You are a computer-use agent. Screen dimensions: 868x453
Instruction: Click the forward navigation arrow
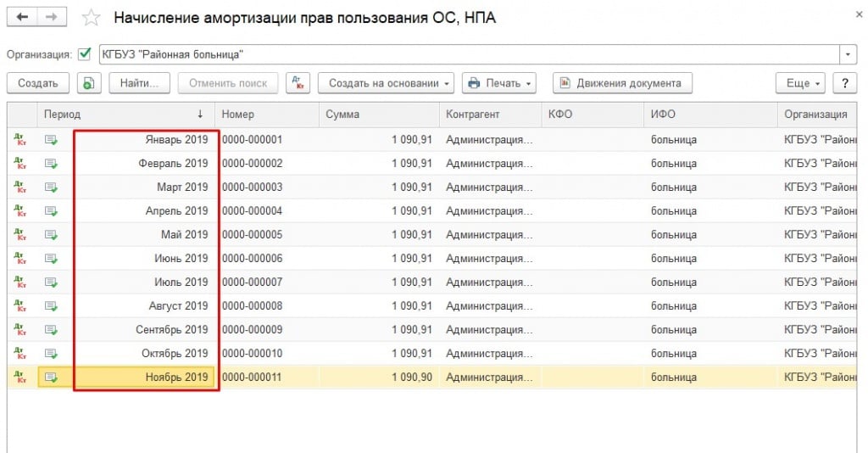click(x=52, y=18)
